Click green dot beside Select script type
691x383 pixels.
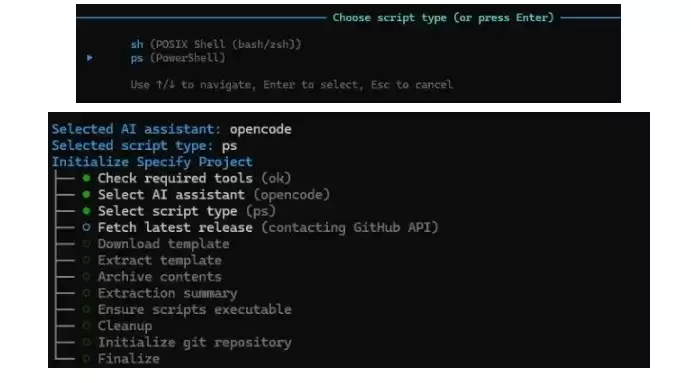click(x=86, y=211)
